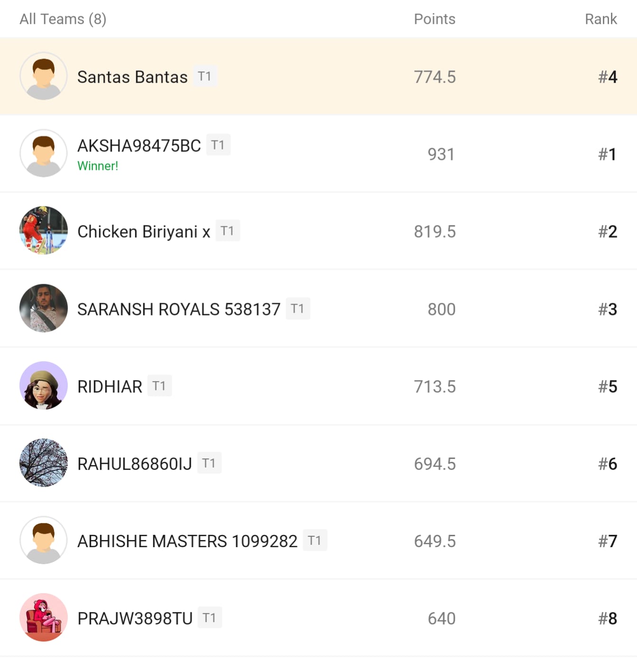
Task: Tap T1 badge beside RIDHIAR
Action: coord(159,386)
